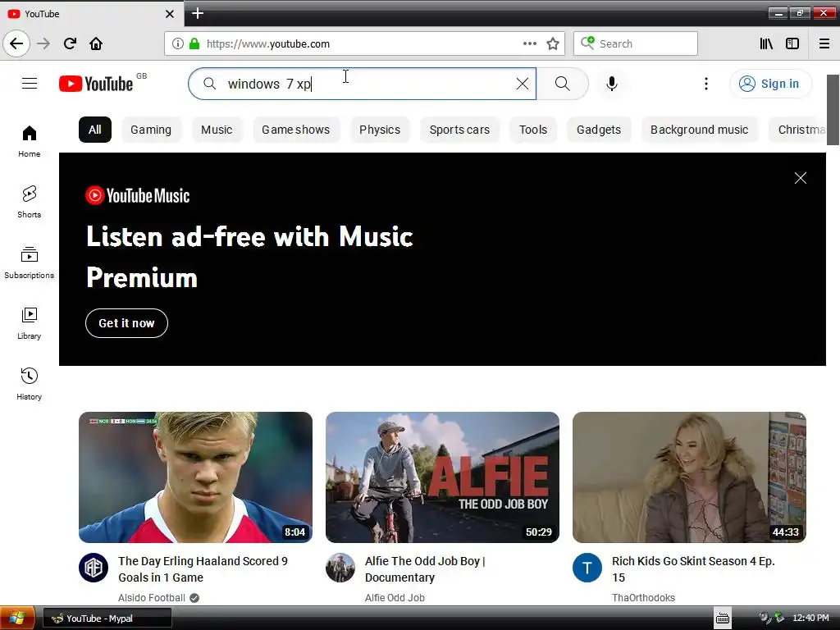Bookmark this page with the star icon
Image resolution: width=840 pixels, height=630 pixels.
(553, 43)
